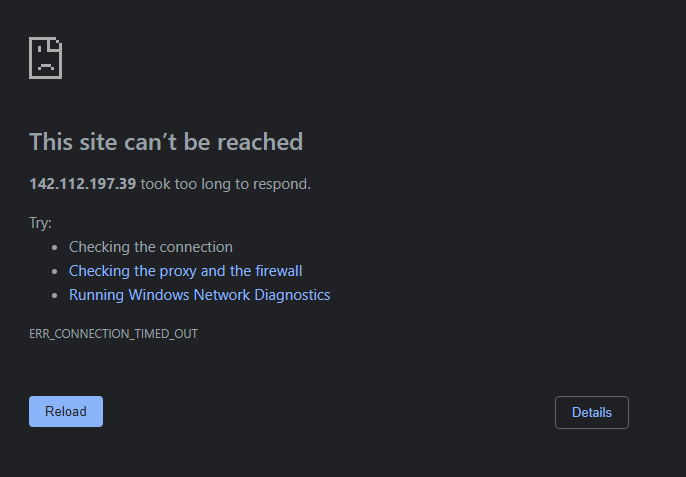Click the Checking the connection suggestion text
The height and width of the screenshot is (477, 686).
click(x=151, y=247)
